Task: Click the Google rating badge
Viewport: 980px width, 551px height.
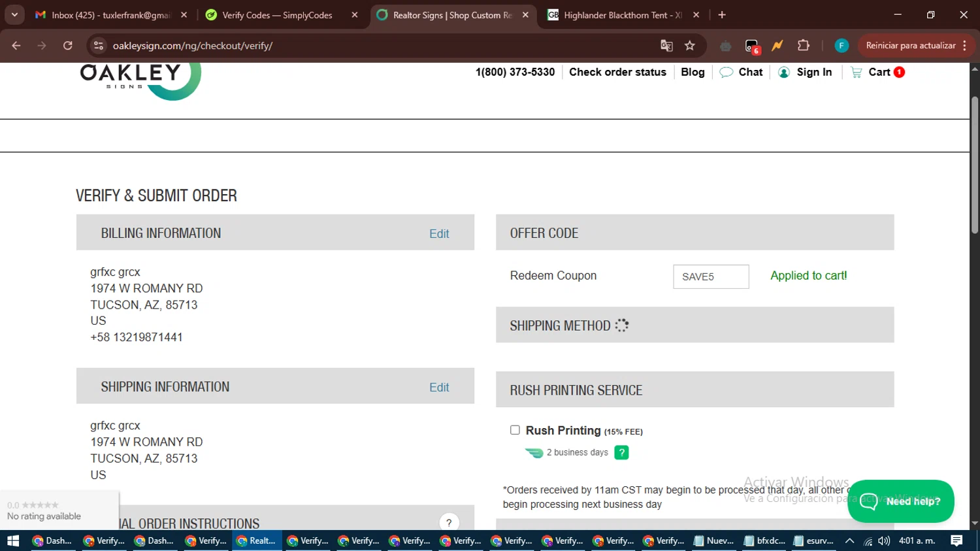Action: [x=59, y=510]
